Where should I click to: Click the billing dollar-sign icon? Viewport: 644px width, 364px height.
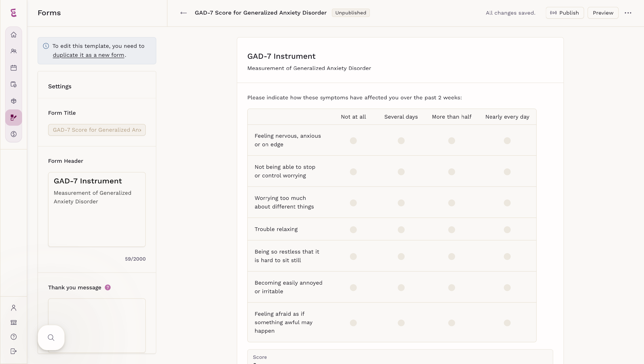tap(14, 134)
